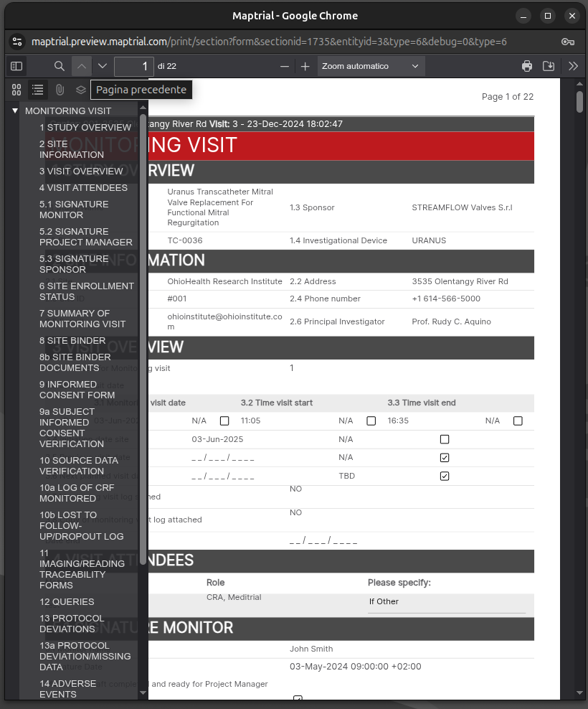Screen dimensions: 588x709
Task: Click the outline sidebar scrollbar thumb
Action: coord(143,339)
